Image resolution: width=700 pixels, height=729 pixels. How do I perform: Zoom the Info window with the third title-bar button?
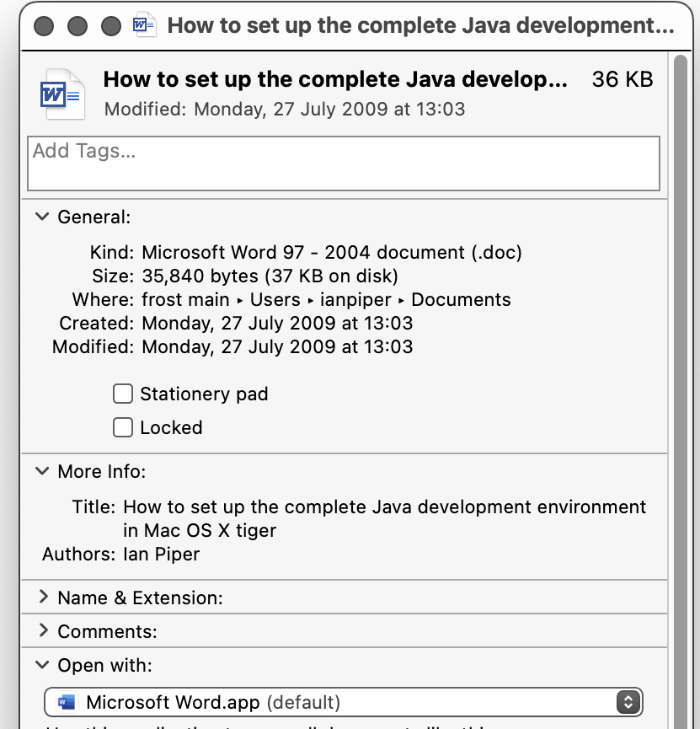111,25
